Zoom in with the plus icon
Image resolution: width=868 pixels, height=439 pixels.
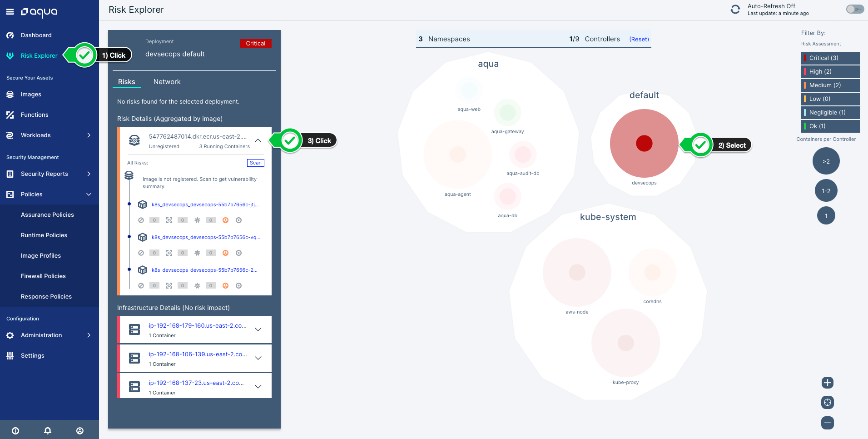pyautogui.click(x=828, y=383)
